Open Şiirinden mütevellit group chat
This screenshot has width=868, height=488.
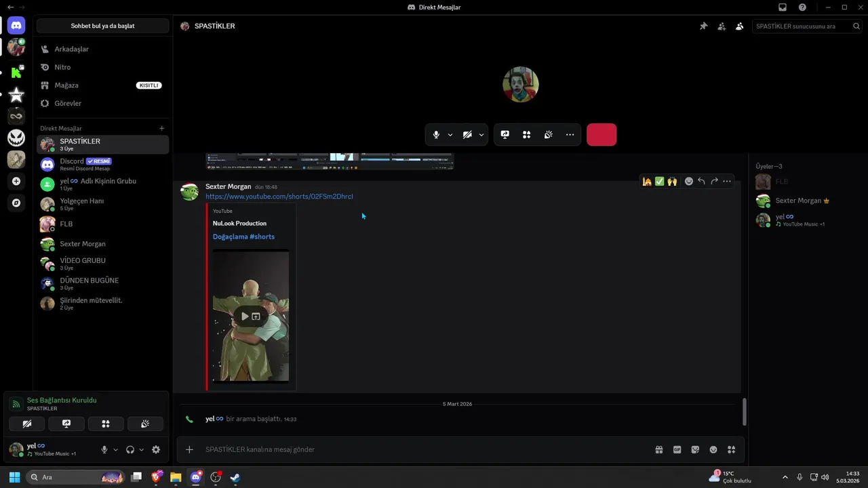(x=102, y=303)
